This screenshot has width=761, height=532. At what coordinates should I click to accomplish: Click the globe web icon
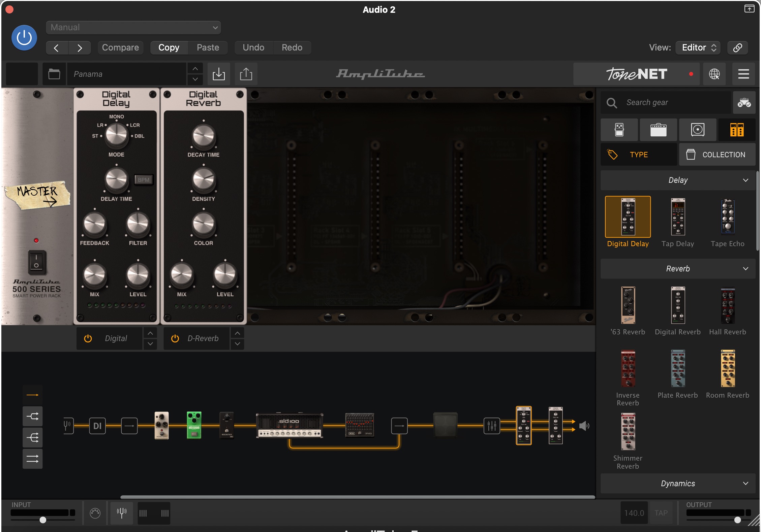coord(714,74)
